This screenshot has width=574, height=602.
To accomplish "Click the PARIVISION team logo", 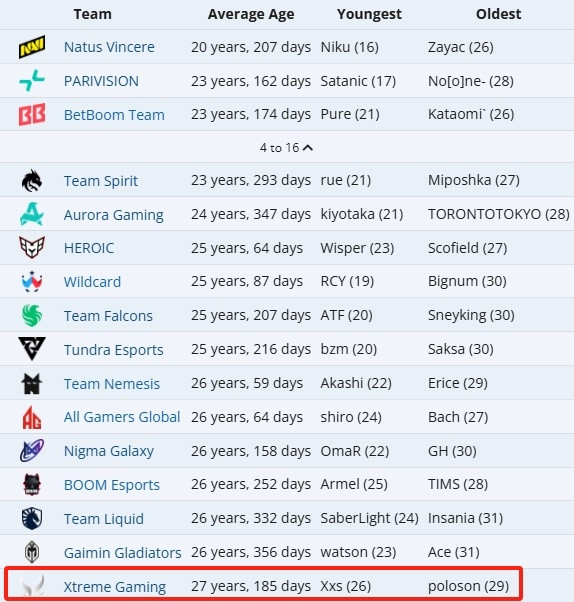I will pos(32,80).
